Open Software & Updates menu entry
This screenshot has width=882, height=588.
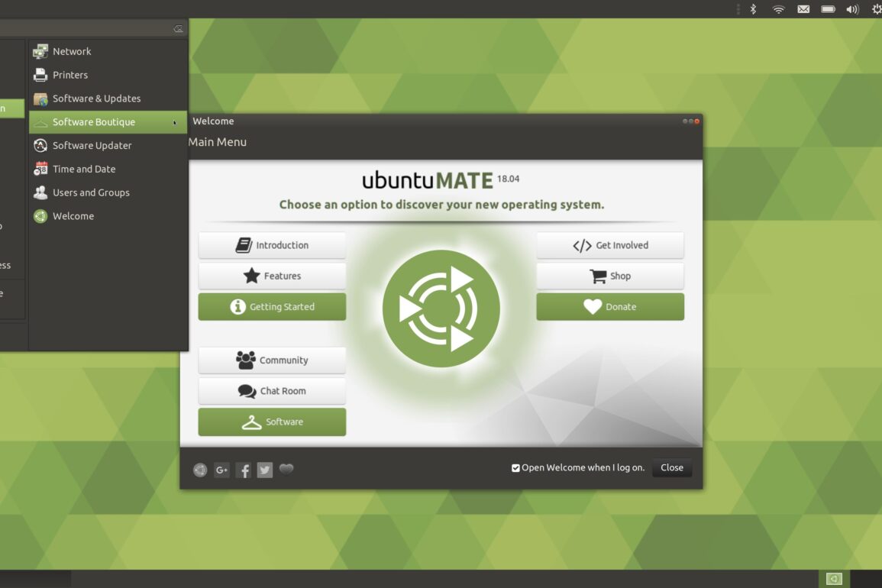click(108, 99)
